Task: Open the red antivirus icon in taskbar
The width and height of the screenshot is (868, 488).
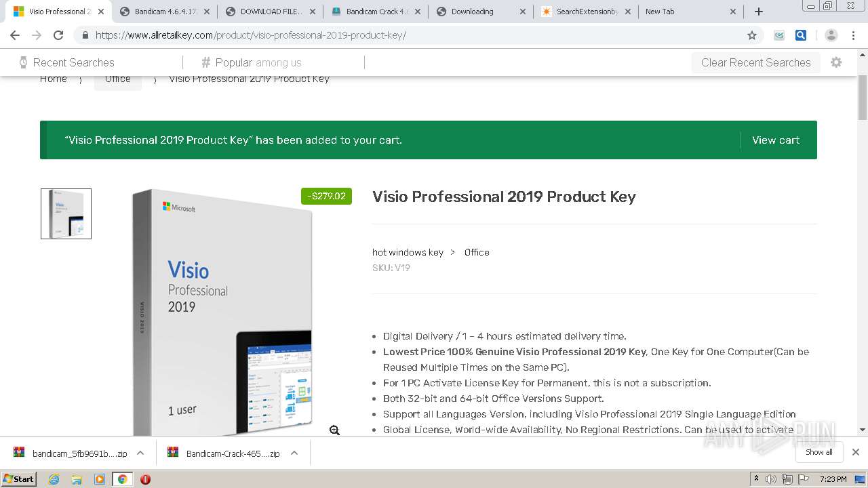Action: click(145, 479)
